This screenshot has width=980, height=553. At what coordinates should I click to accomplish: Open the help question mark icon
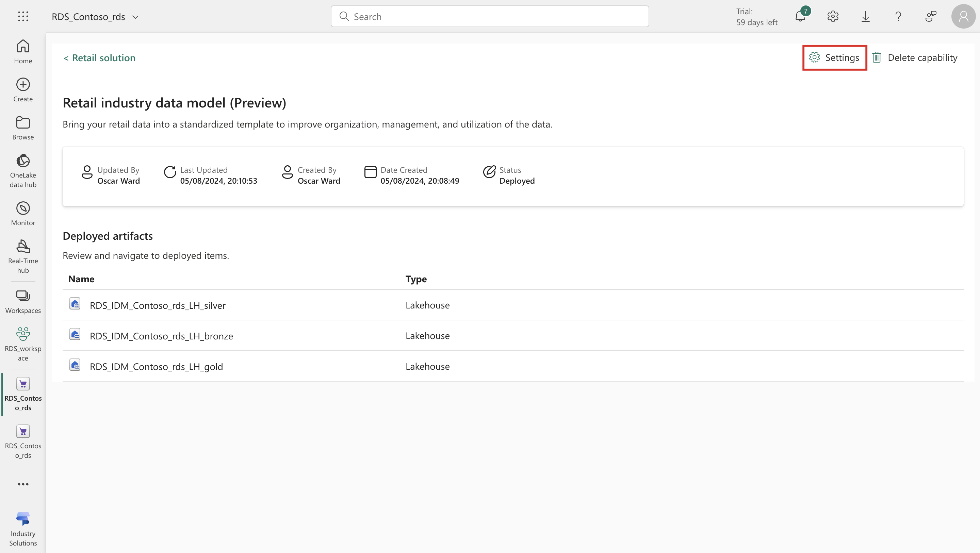click(898, 16)
